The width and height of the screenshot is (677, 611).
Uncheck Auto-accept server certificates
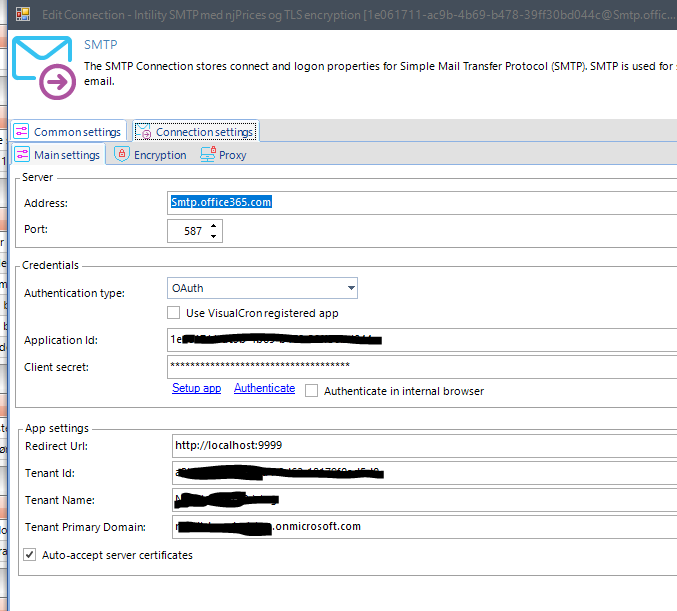pyautogui.click(x=29, y=555)
